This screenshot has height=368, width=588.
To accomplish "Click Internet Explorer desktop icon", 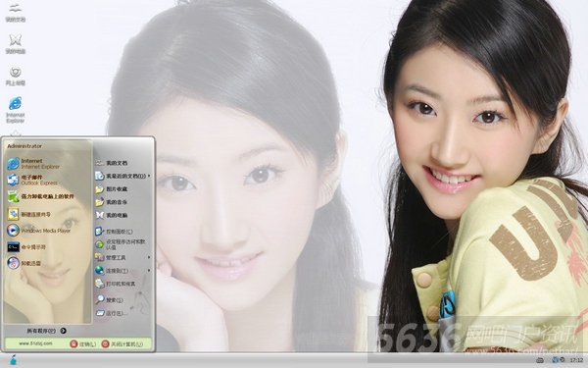I will pos(15,109).
